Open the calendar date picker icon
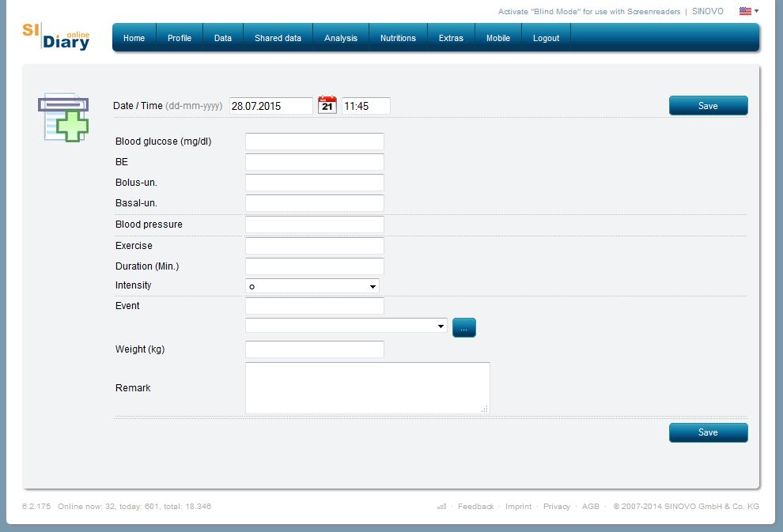Image resolution: width=783 pixels, height=532 pixels. point(327,105)
